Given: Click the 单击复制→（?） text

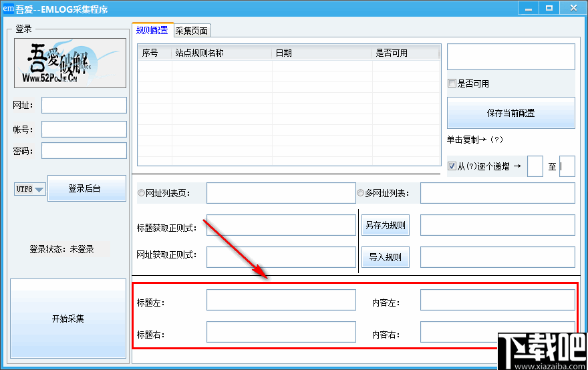Looking at the screenshot, I should tap(475, 140).
